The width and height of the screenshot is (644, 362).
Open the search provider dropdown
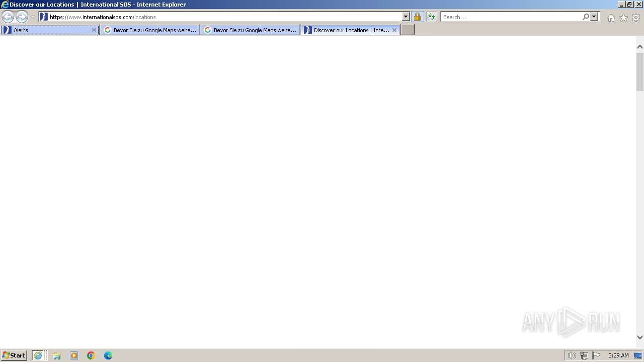[594, 17]
